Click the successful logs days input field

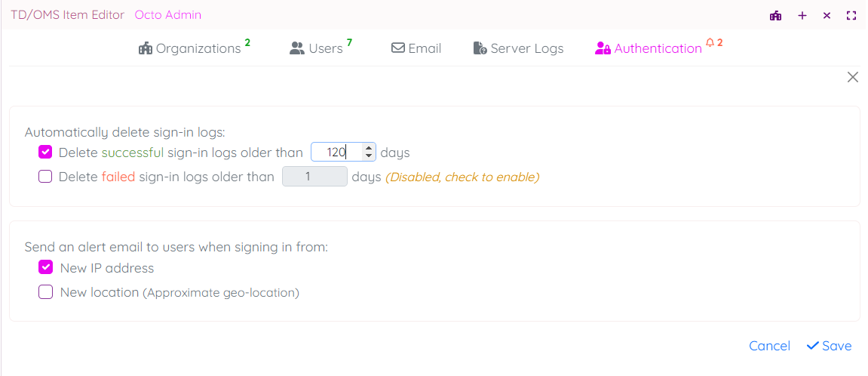pyautogui.click(x=336, y=153)
